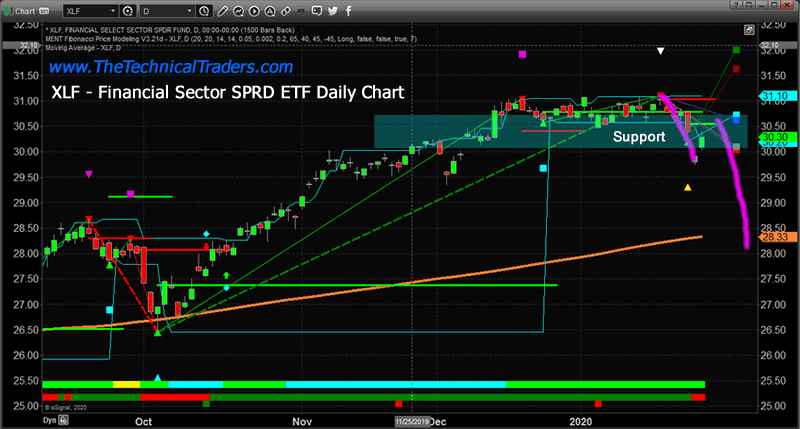Click the dark red square projection target near 31.60
The image size is (800, 429).
(x=736, y=69)
